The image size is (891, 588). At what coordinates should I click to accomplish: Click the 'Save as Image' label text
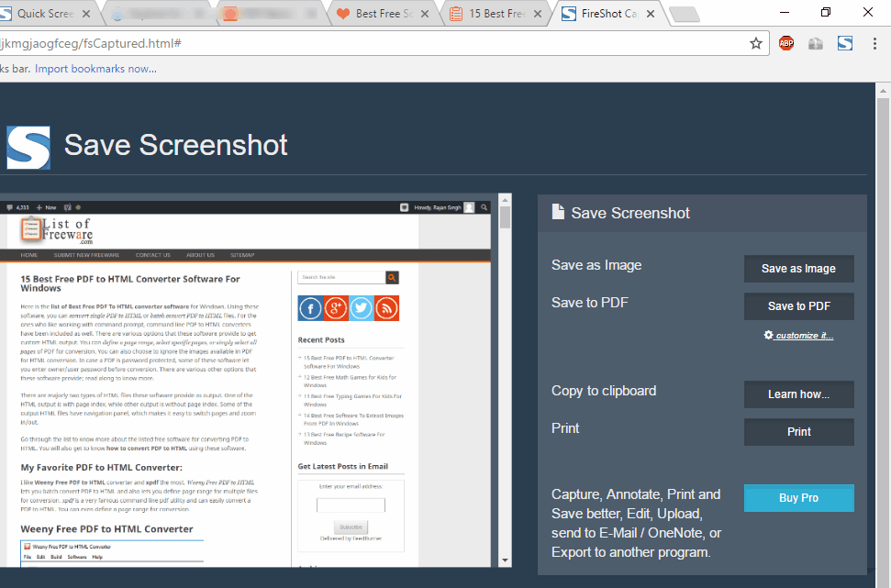point(596,265)
